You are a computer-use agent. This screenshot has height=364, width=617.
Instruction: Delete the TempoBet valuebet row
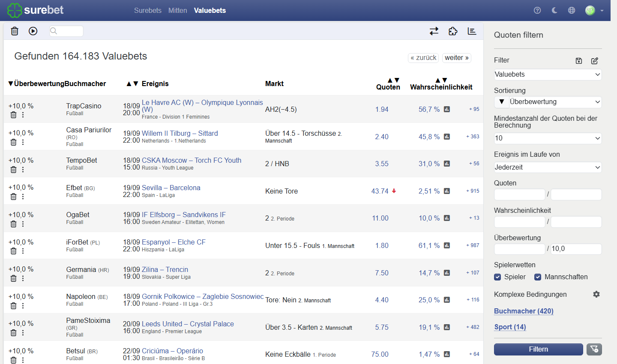click(14, 170)
